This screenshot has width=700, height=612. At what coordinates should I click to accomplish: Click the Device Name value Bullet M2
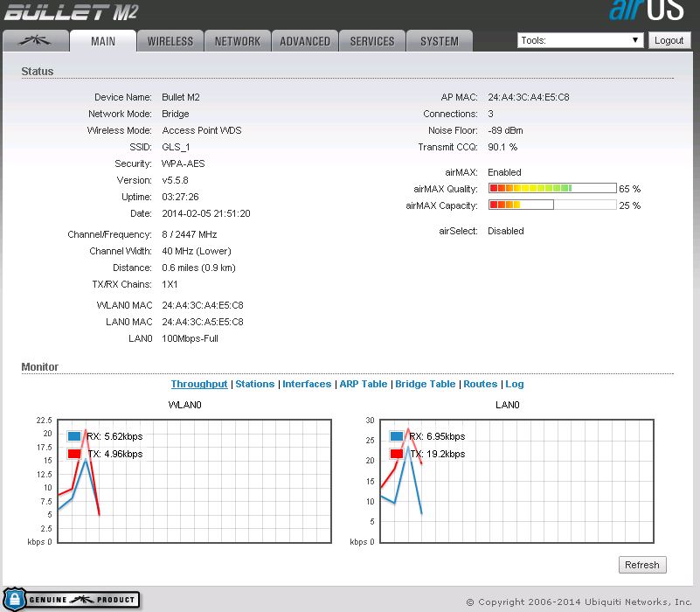[181, 97]
